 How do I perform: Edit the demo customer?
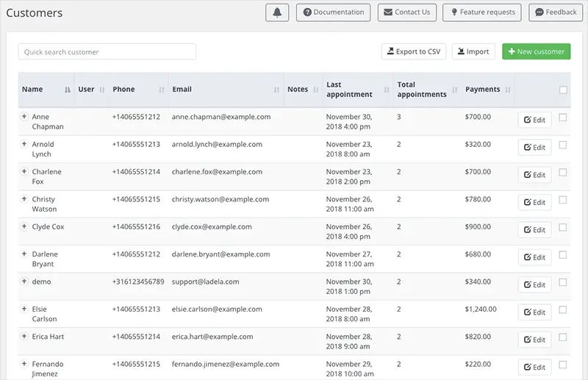pos(535,284)
